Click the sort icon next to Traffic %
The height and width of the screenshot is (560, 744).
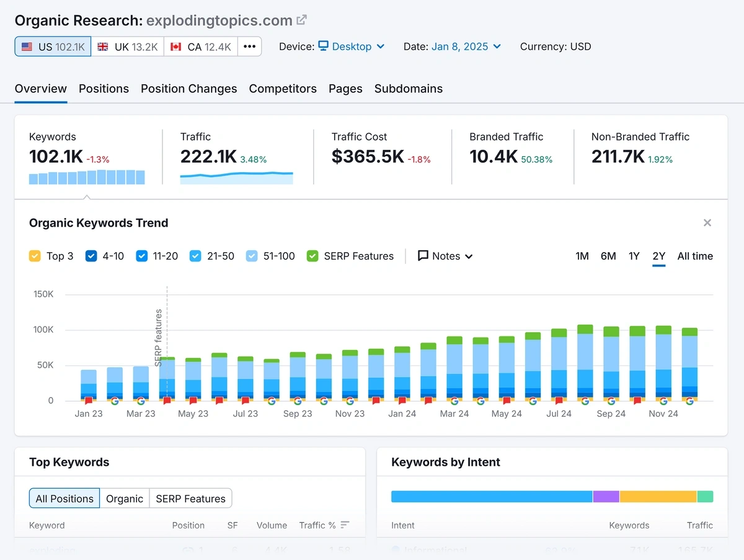point(344,525)
